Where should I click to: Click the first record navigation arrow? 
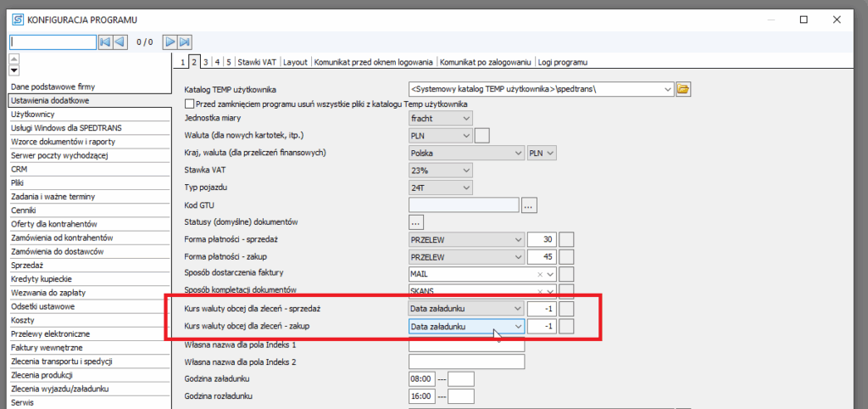105,42
